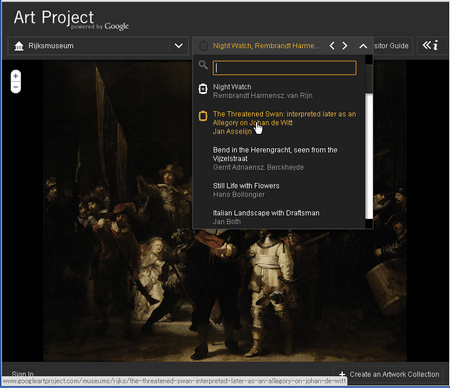Click the zoom in plus button
The image size is (450, 388).
(x=16, y=76)
